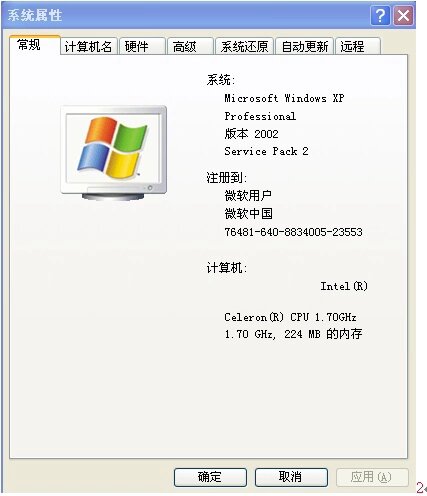Screen dimensions: 427x496
Task: Click the 224 MB 的内存 text
Action: [323, 334]
